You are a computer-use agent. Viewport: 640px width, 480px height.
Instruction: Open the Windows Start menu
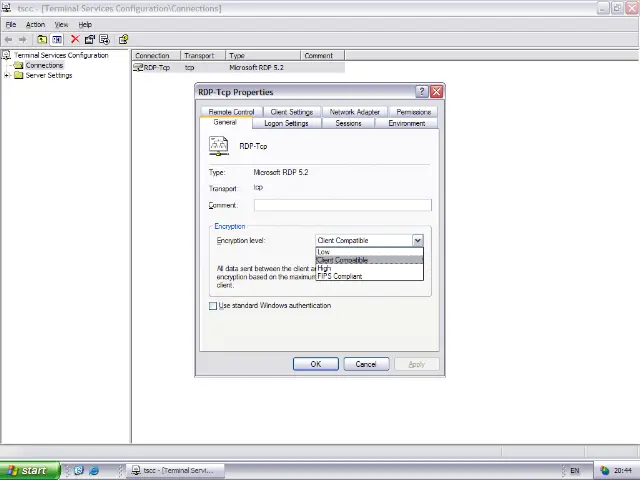tap(26, 470)
